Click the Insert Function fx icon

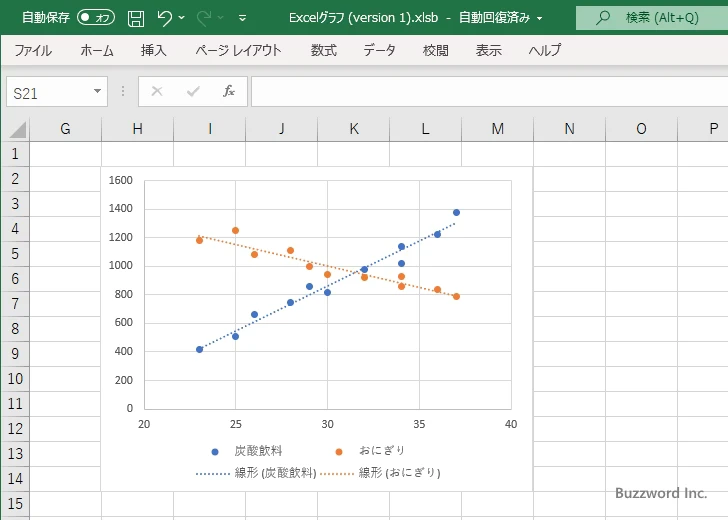pos(229,91)
